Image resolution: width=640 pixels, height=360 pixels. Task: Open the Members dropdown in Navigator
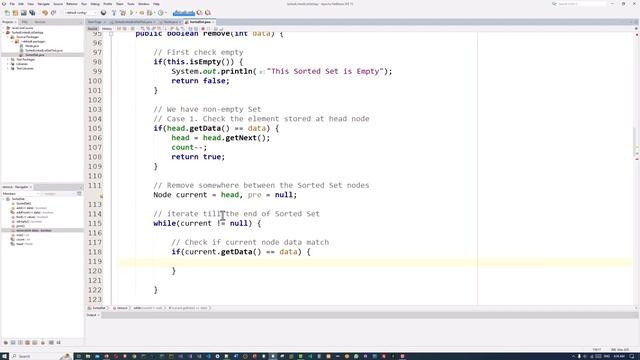click(20, 193)
